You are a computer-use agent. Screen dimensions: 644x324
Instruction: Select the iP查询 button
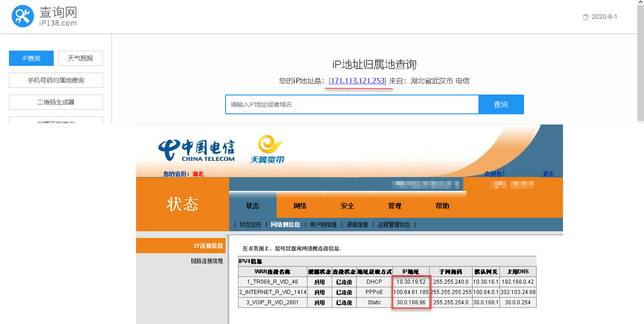[31, 58]
